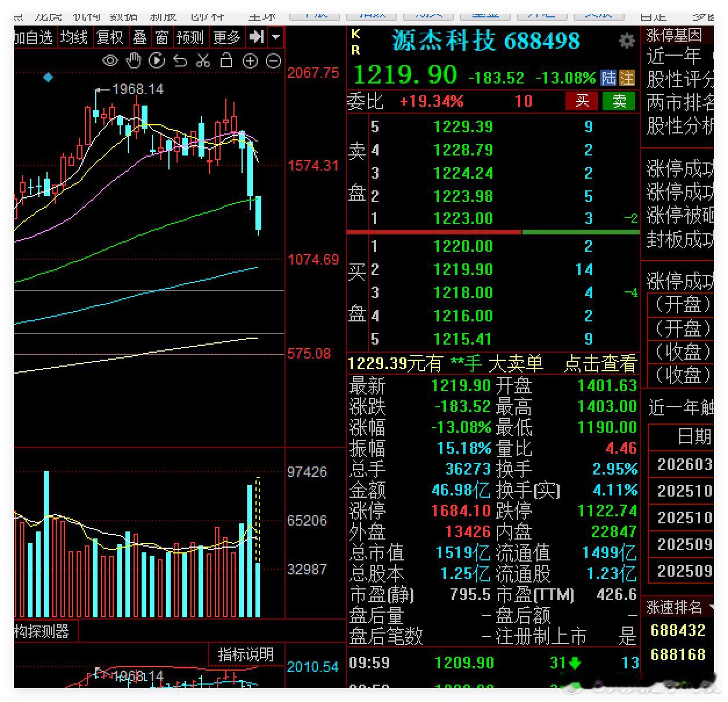Click sell level 4 price 1228.79
This screenshot has height=702, width=728.
click(463, 150)
